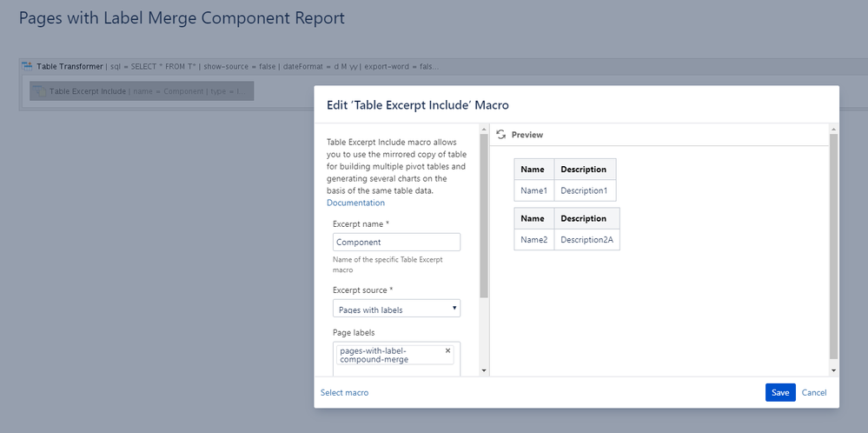Click the settings panel scrollbar thumb

pos(484,216)
